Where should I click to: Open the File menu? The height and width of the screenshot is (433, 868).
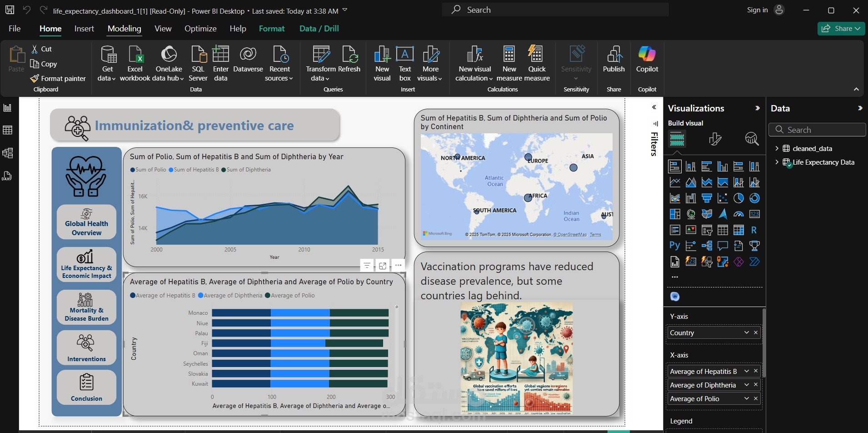pyautogui.click(x=15, y=29)
